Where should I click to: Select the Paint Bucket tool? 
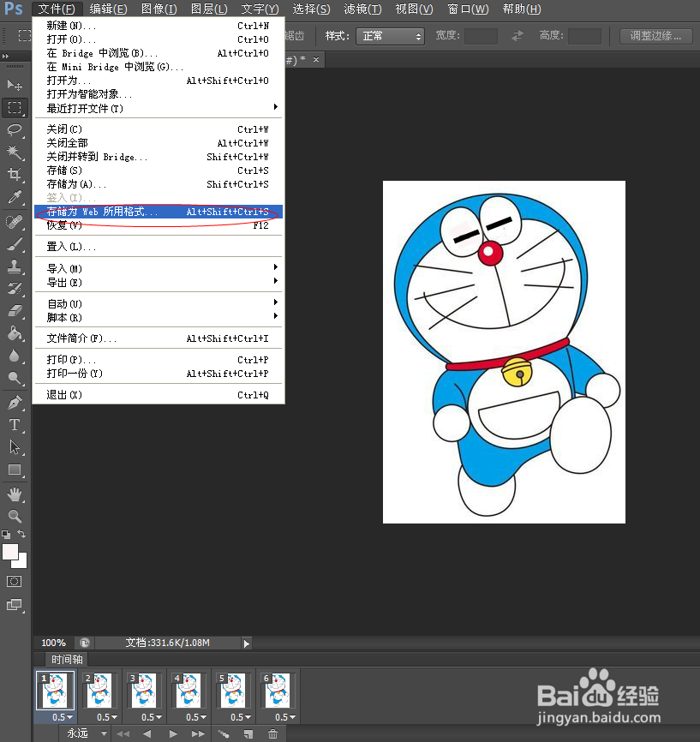(x=15, y=333)
